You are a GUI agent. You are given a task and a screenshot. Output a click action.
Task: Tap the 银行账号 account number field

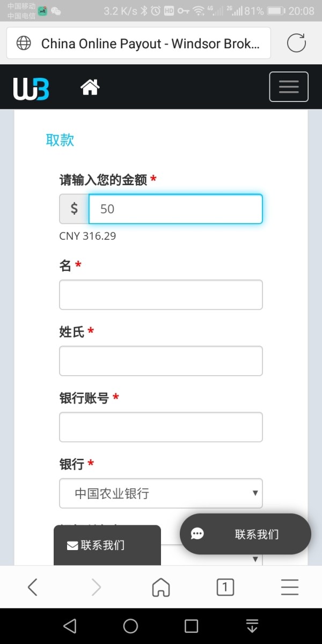point(160,427)
